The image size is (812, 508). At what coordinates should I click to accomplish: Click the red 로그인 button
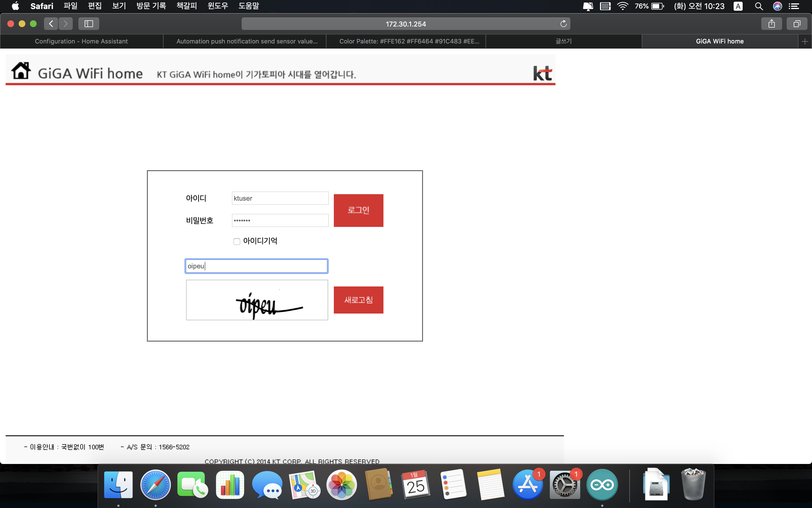click(x=358, y=210)
